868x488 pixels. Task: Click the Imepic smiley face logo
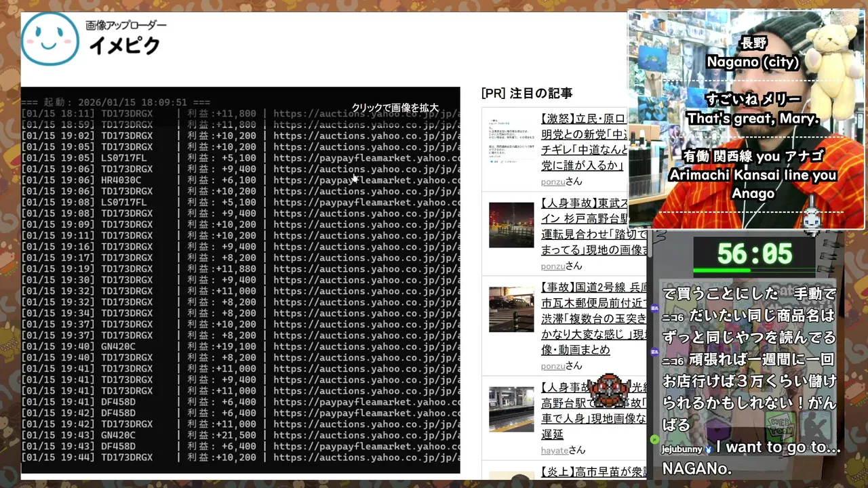tap(50, 39)
